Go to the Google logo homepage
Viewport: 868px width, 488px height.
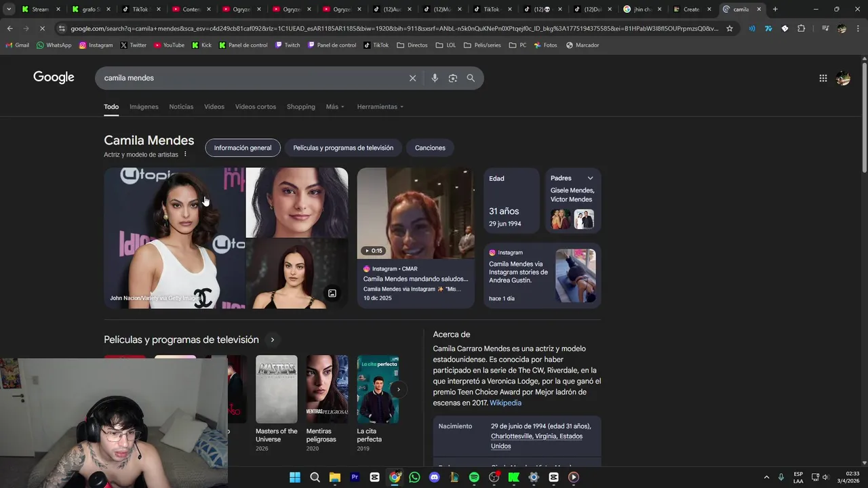point(54,77)
